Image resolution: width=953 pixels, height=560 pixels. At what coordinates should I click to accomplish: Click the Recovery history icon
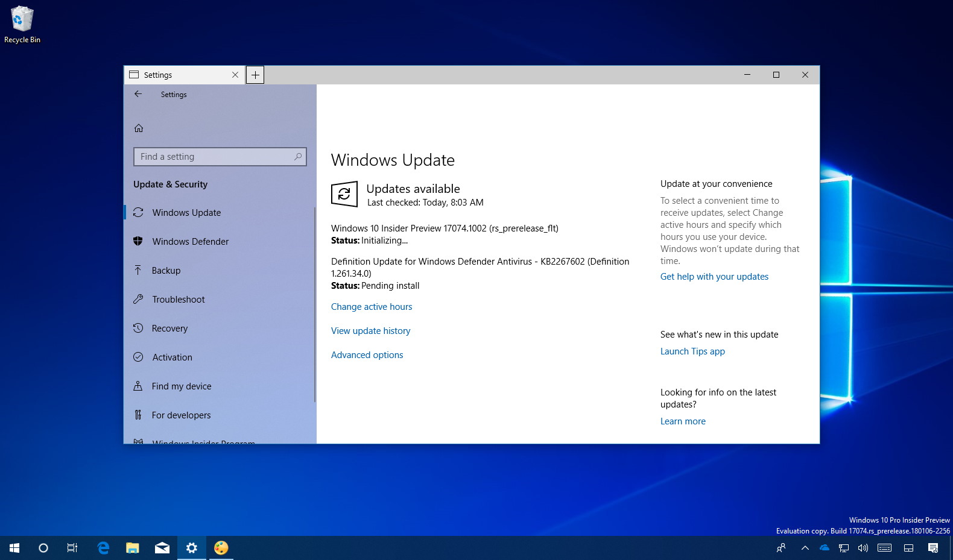[138, 328]
